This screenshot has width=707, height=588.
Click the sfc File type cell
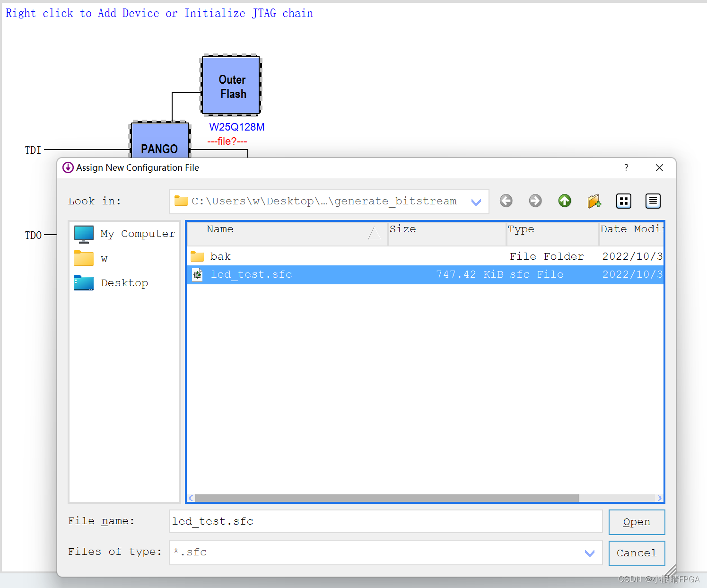click(x=536, y=274)
